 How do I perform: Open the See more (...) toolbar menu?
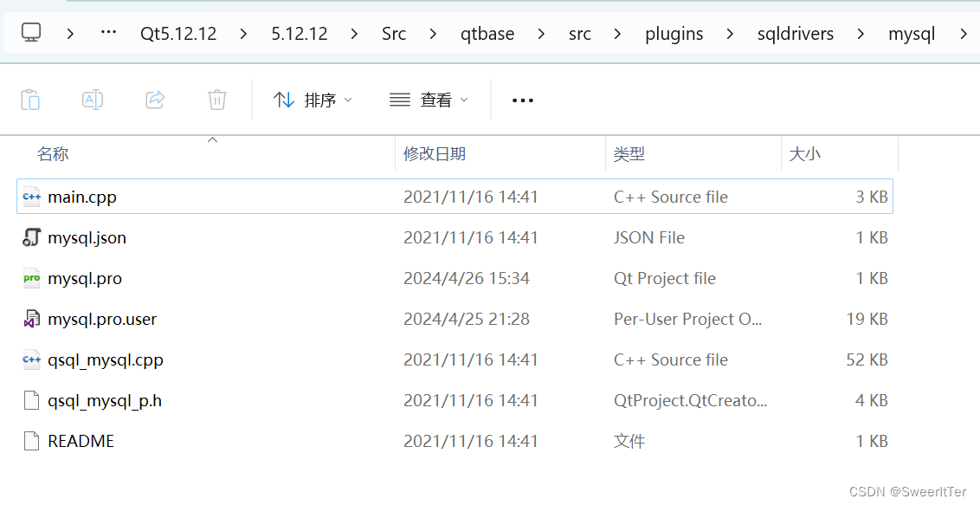pyautogui.click(x=522, y=100)
